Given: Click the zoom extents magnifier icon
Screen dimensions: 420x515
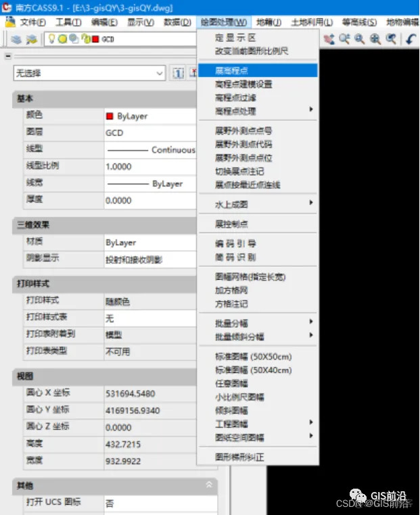Looking at the screenshot, I should pyautogui.click(x=375, y=39).
